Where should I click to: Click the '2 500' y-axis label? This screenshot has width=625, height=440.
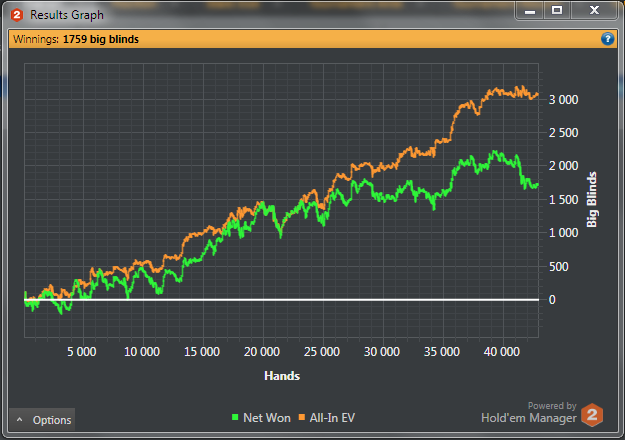click(x=563, y=133)
